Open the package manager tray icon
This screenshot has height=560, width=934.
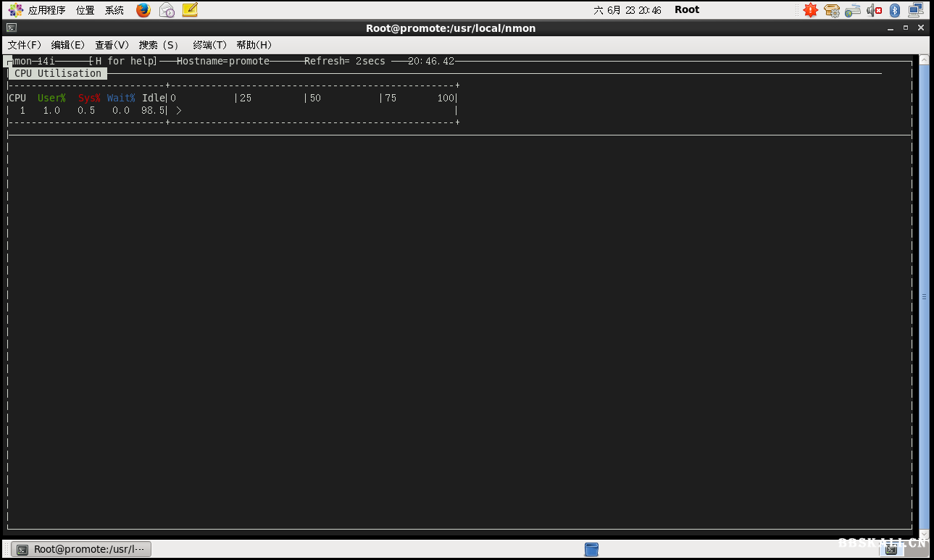(832, 9)
